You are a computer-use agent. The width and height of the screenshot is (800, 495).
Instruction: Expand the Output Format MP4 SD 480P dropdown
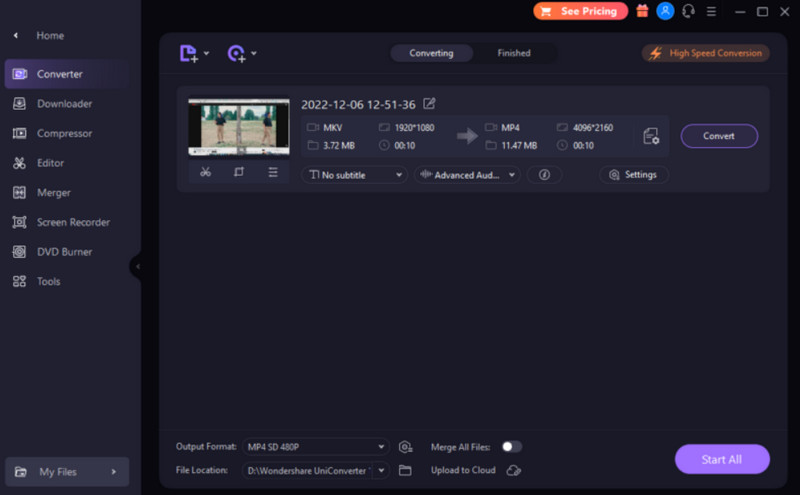coord(316,446)
